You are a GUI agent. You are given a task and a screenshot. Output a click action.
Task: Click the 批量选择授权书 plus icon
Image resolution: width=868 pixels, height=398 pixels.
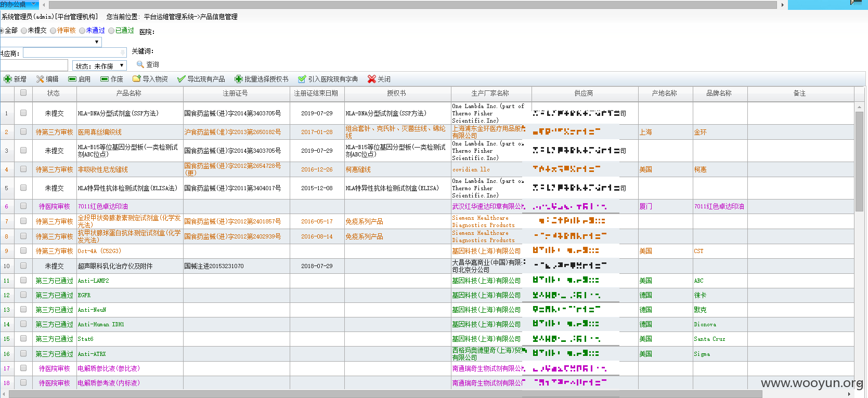pos(239,79)
